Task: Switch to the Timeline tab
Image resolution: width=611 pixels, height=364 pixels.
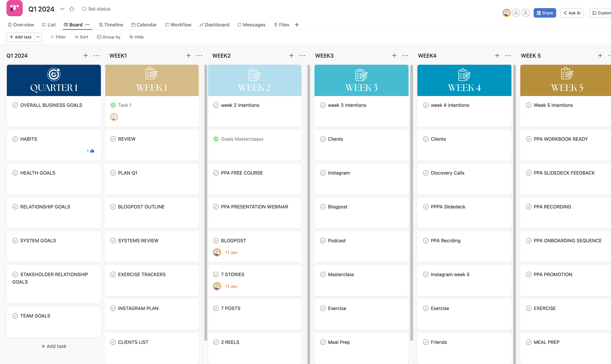Action: coord(111,25)
